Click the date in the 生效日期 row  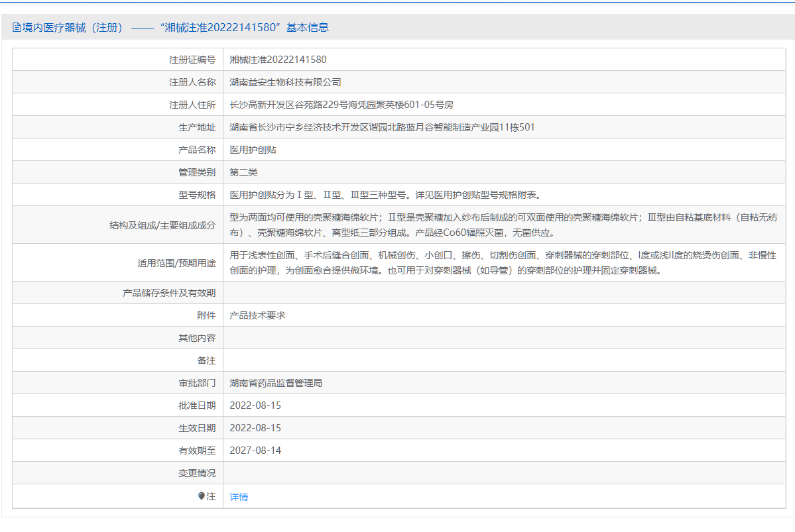click(255, 428)
